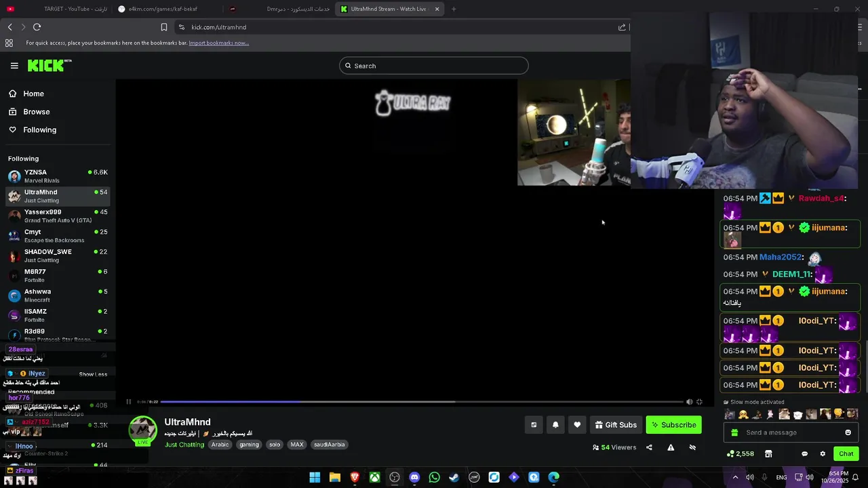Click the Gift Subs button
The height and width of the screenshot is (488, 868).
616,425
